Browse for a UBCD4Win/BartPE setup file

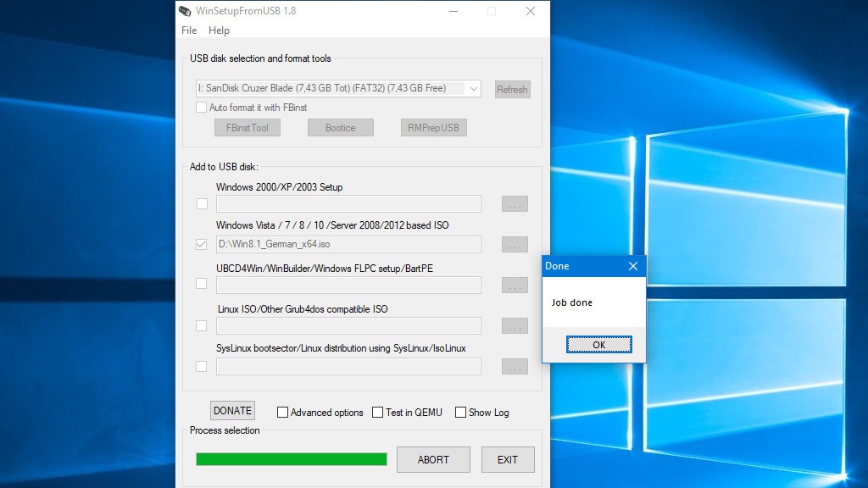point(515,285)
